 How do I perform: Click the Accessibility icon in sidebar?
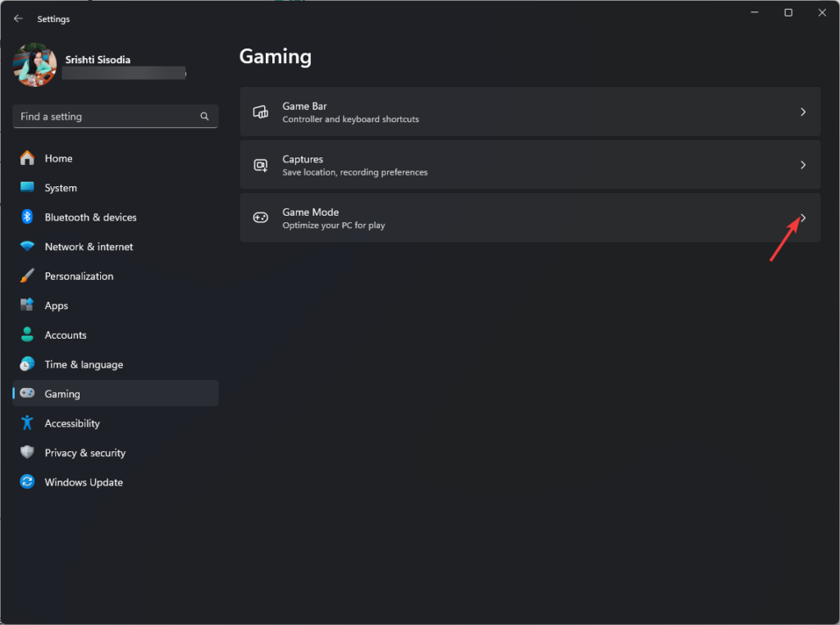click(25, 423)
